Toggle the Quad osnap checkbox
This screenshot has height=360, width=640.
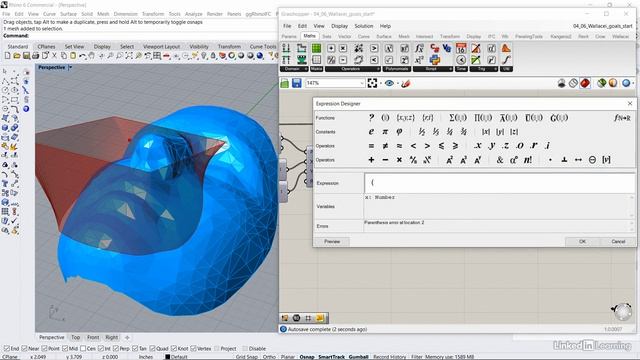click(152, 349)
